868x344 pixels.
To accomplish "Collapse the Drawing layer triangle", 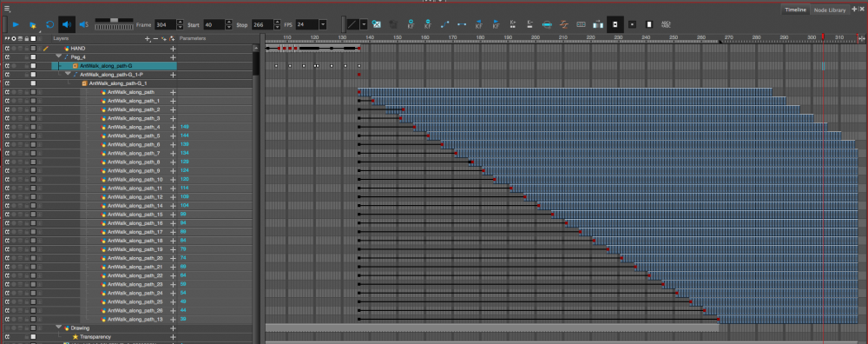I will (x=59, y=327).
